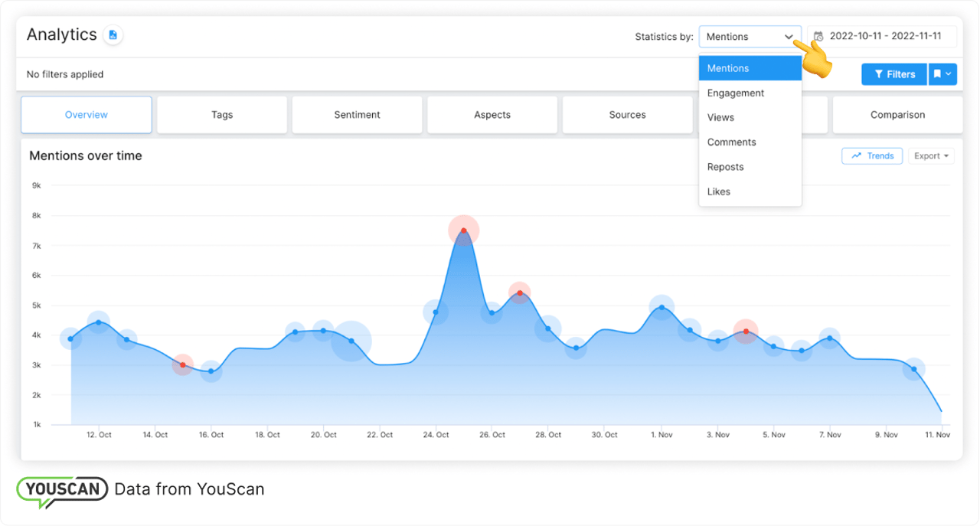980x526 pixels.
Task: Click the red peak marker on October 25
Action: [463, 229]
